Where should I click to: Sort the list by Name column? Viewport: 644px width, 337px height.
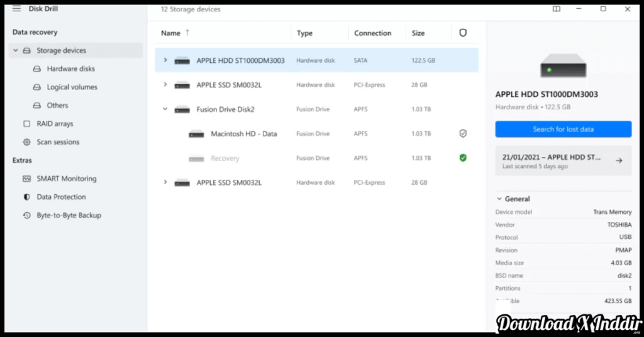pyautogui.click(x=170, y=33)
